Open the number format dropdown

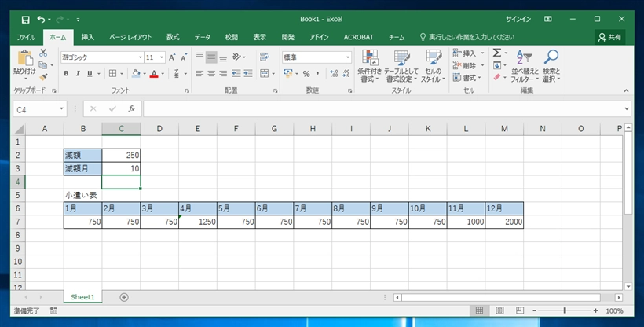click(348, 57)
